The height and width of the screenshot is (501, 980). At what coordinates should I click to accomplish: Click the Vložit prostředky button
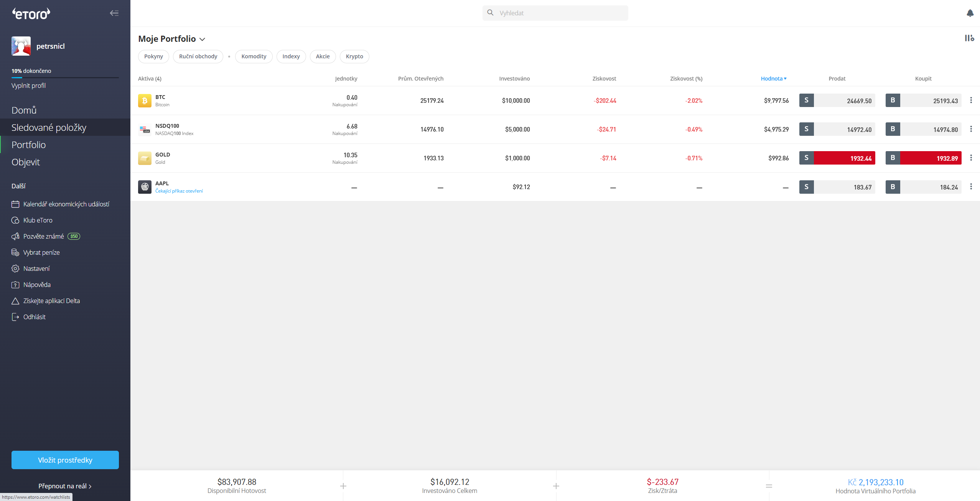click(x=65, y=460)
